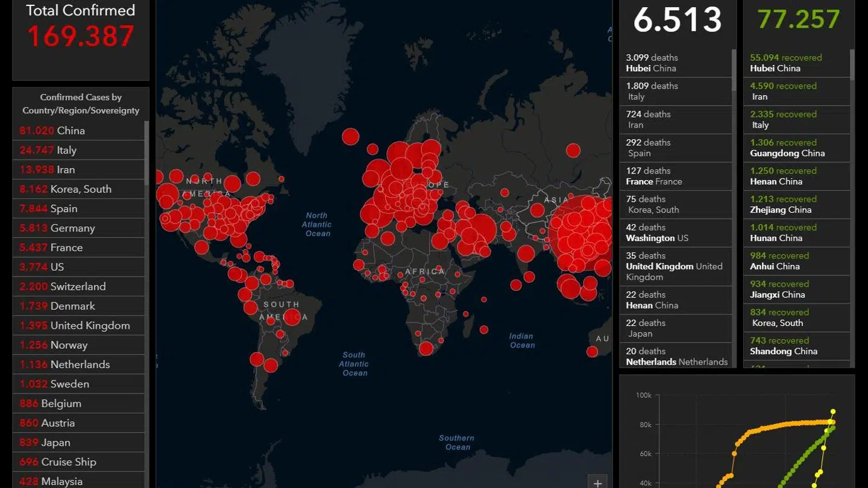Click the deaths list scrollbar thumb

[x=734, y=69]
